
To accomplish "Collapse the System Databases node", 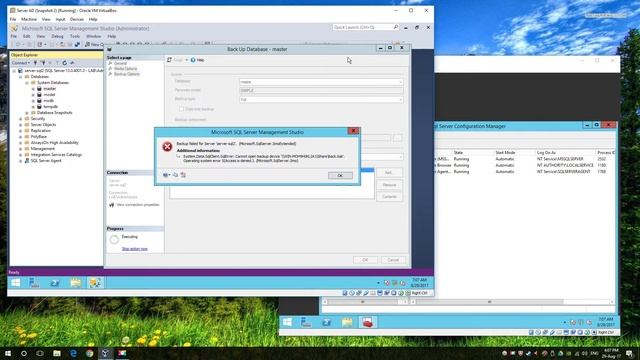I will 27,83.
